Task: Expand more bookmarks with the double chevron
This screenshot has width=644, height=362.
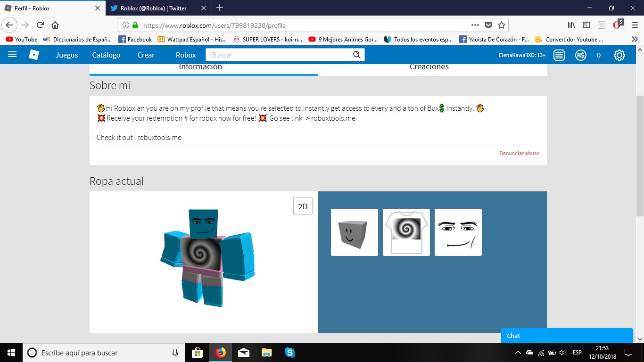Action: click(x=635, y=40)
